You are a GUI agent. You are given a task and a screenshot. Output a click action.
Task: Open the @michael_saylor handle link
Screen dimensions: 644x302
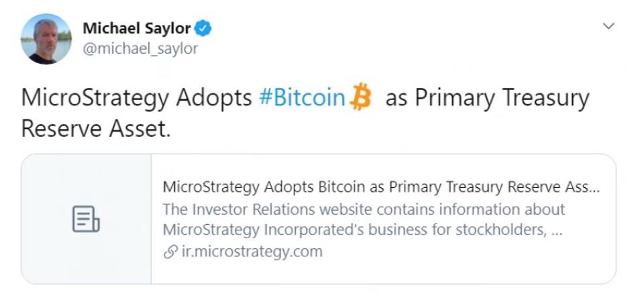point(140,49)
